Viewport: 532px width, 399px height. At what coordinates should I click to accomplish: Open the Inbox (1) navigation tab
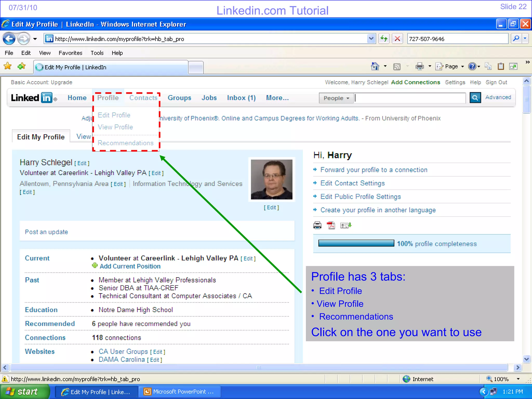pos(241,98)
